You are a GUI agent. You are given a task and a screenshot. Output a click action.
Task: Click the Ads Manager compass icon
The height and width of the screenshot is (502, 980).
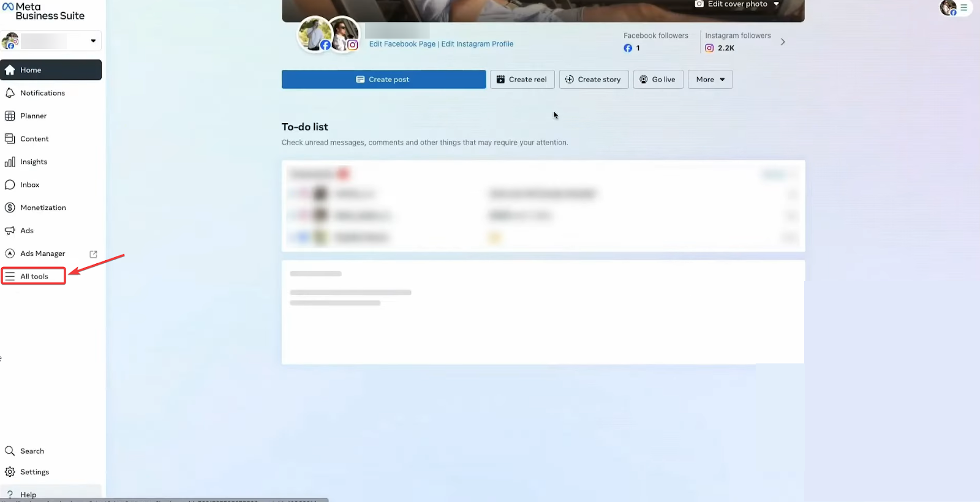10,253
